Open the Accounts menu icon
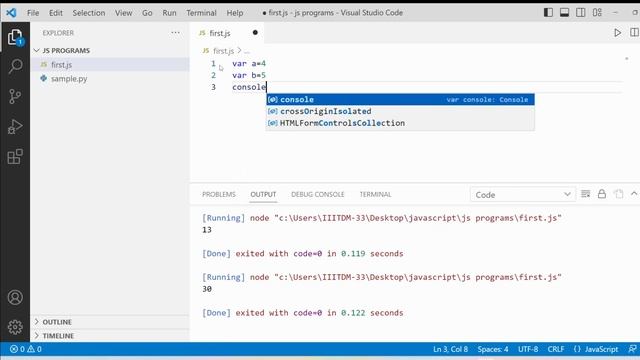This screenshot has width=640, height=360. click(x=15, y=298)
